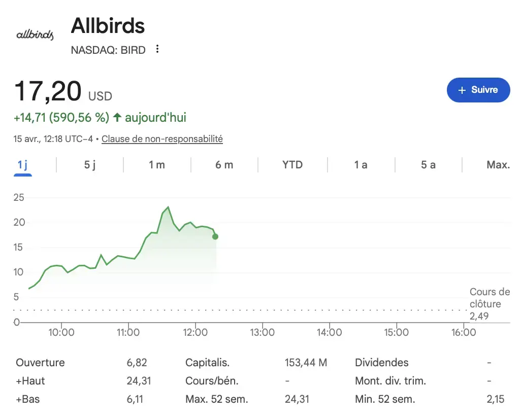Click the plus icon inside the Suivre button

(x=461, y=90)
